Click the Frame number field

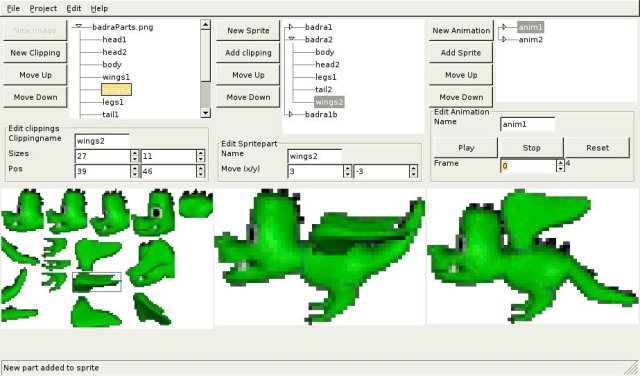click(x=528, y=166)
